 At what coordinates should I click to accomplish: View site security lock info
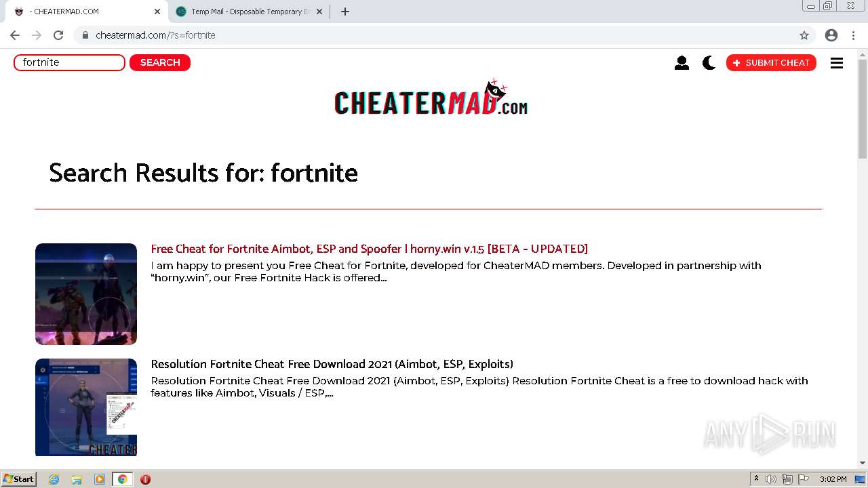pos(85,35)
